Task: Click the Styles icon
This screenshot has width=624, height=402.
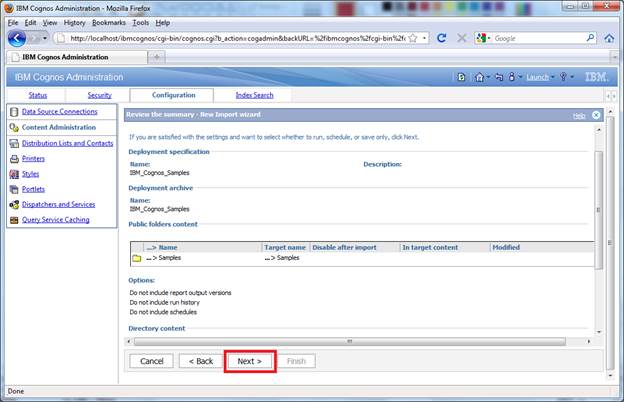Action: tap(14, 174)
